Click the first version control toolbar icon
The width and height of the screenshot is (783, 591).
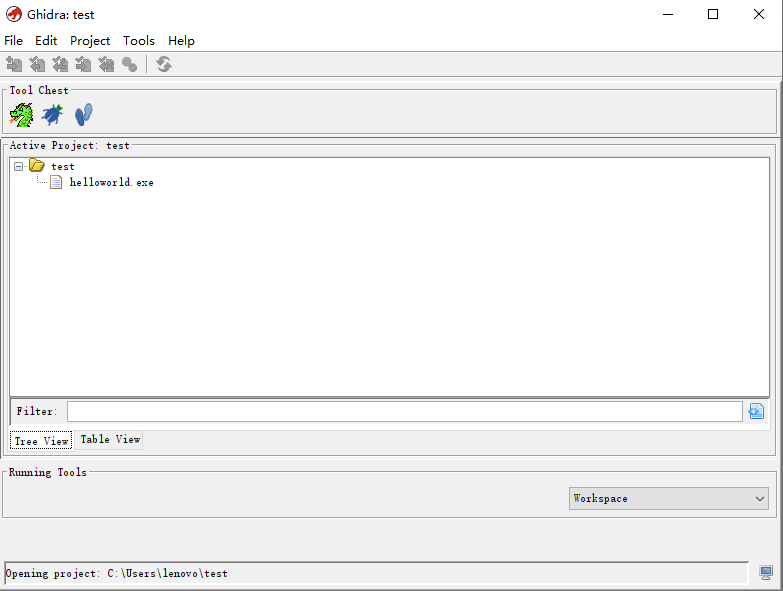tap(14, 64)
